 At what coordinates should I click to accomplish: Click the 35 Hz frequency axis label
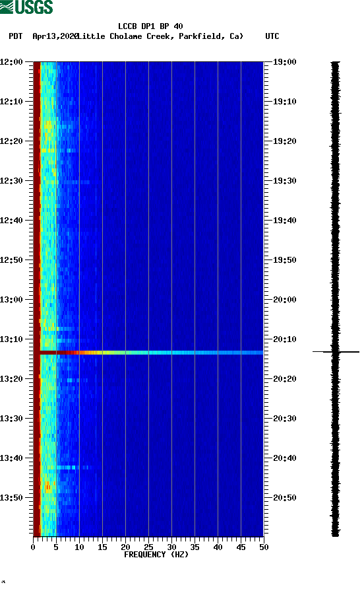tap(195, 547)
